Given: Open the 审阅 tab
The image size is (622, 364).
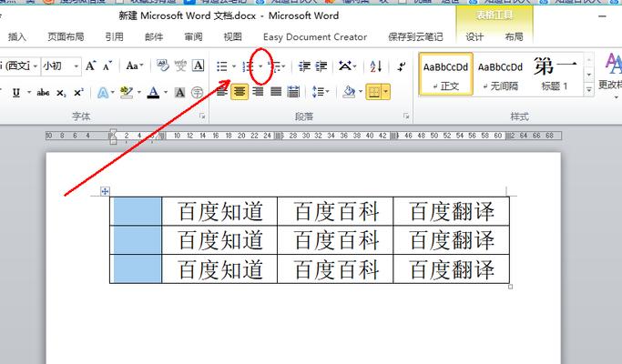Looking at the screenshot, I should pyautogui.click(x=194, y=37).
